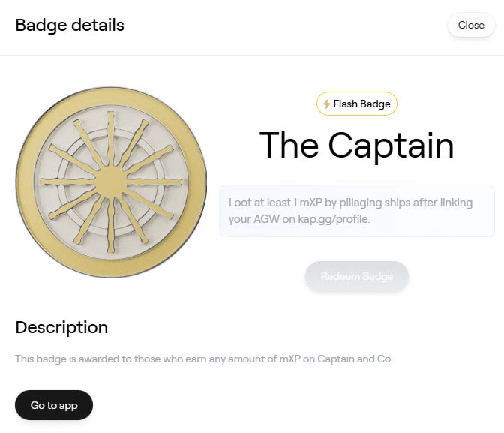
Task: Click the right horizontal spoke of the wheel
Action: (154, 182)
